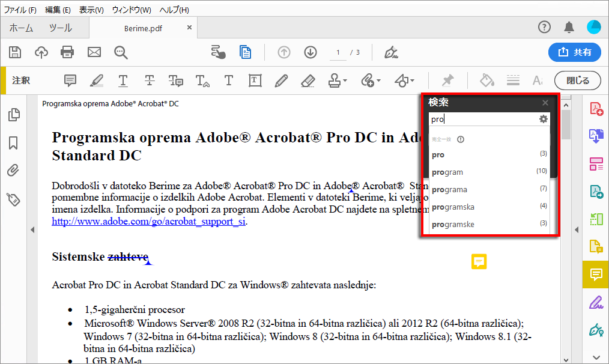Image resolution: width=609 pixels, height=364 pixels.
Task: Select the "pro" search suggestion
Action: (x=489, y=154)
